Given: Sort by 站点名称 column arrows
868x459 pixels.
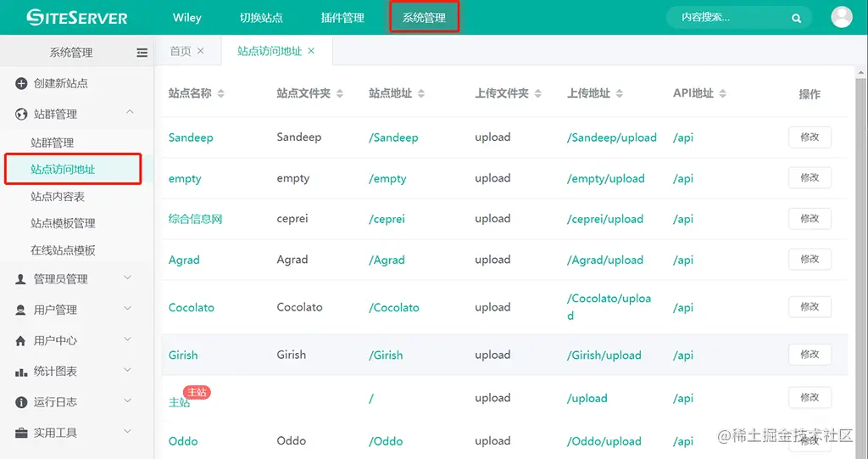Looking at the screenshot, I should coord(221,93).
